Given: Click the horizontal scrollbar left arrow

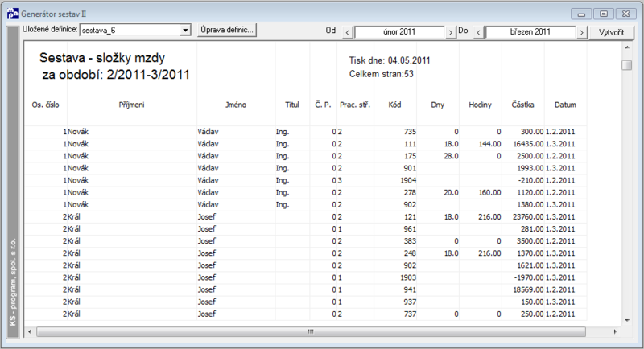Looking at the screenshot, I should (x=29, y=331).
